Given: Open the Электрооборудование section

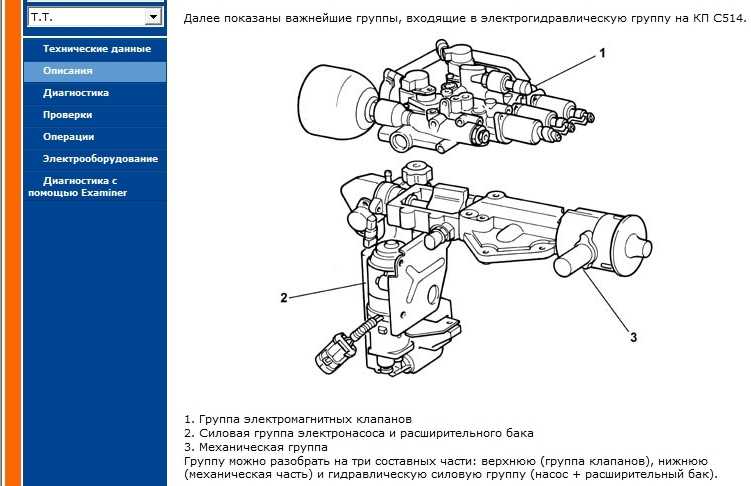Looking at the screenshot, I should (x=100, y=159).
